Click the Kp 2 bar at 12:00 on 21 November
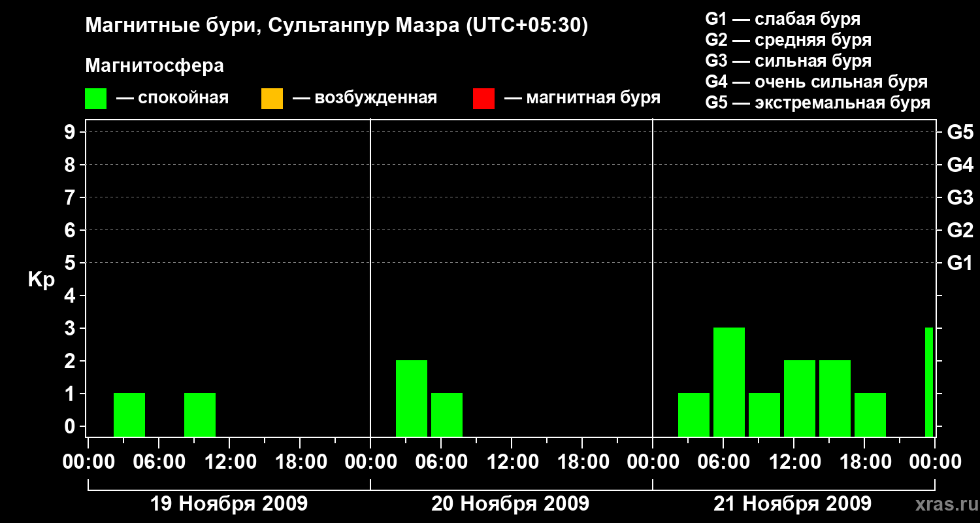The height and width of the screenshot is (523, 980). [800, 398]
